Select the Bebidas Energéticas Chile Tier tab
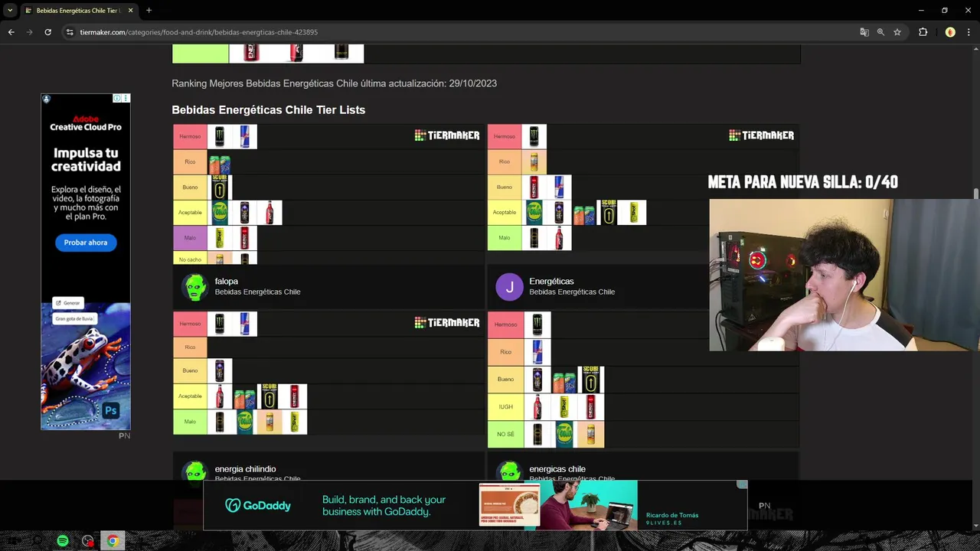The image size is (980, 551). click(x=79, y=11)
